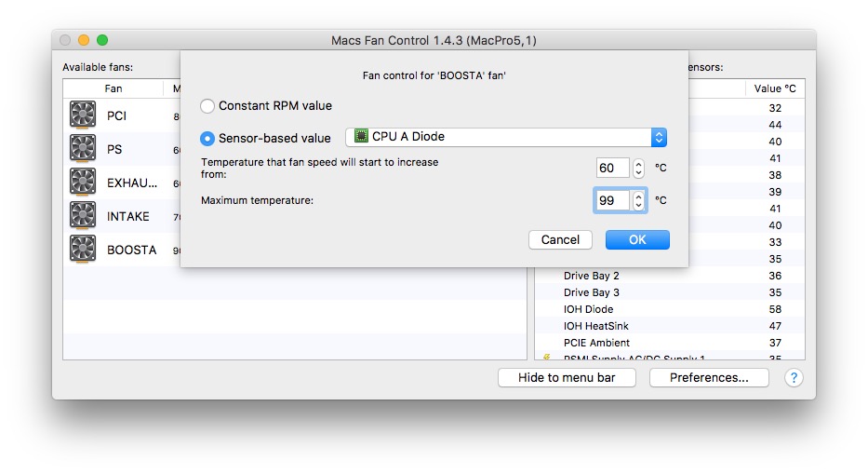Expand the CPU A Diode sensor list
Image resolution: width=868 pixels, height=474 pixels.
coord(506,137)
